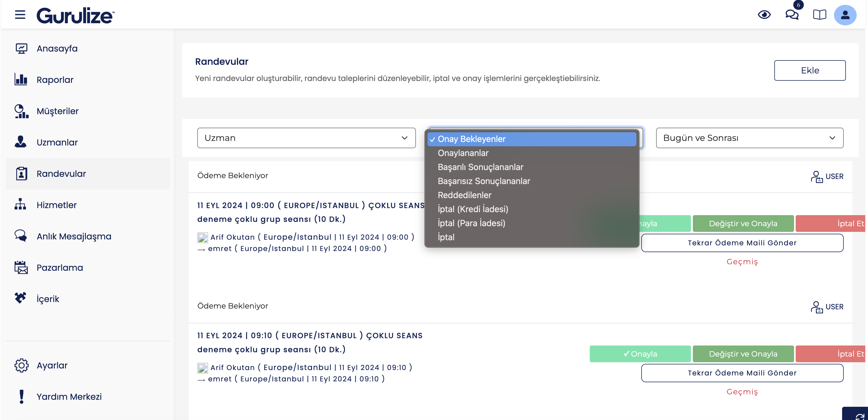Image resolution: width=868 pixels, height=420 pixels.
Task: Open the book guide icon
Action: coord(819,15)
